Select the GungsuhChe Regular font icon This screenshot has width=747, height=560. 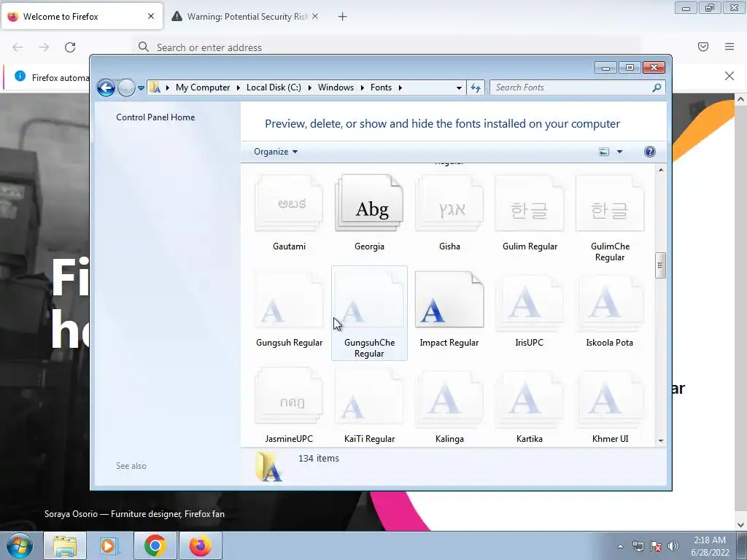click(369, 300)
